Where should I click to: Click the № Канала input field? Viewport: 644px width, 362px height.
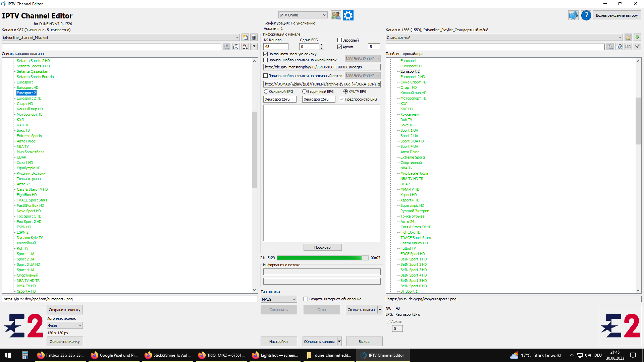[x=276, y=47]
